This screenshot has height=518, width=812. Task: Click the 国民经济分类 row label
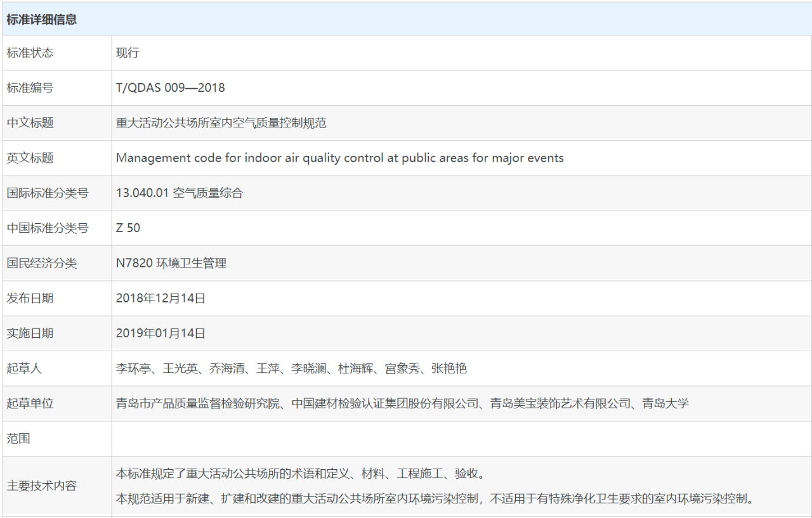point(42,263)
